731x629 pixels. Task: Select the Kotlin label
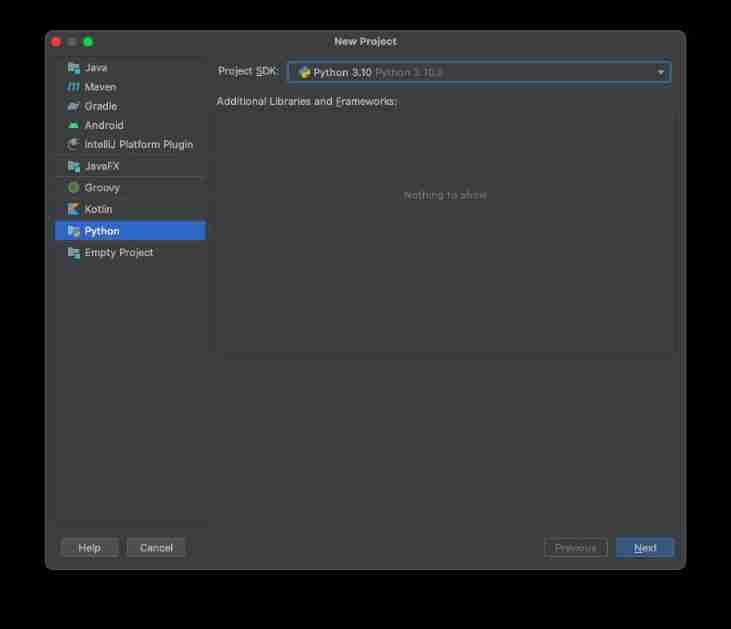(x=98, y=209)
